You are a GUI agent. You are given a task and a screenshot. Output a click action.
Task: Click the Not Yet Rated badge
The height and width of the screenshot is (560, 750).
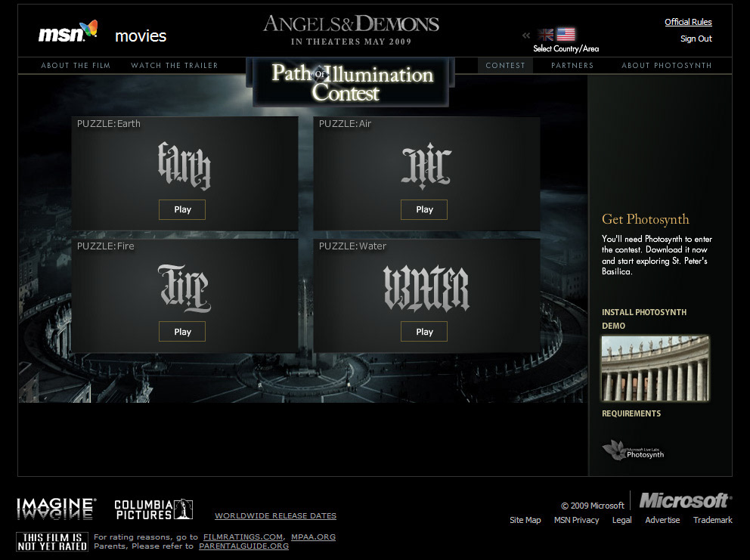tap(52, 542)
